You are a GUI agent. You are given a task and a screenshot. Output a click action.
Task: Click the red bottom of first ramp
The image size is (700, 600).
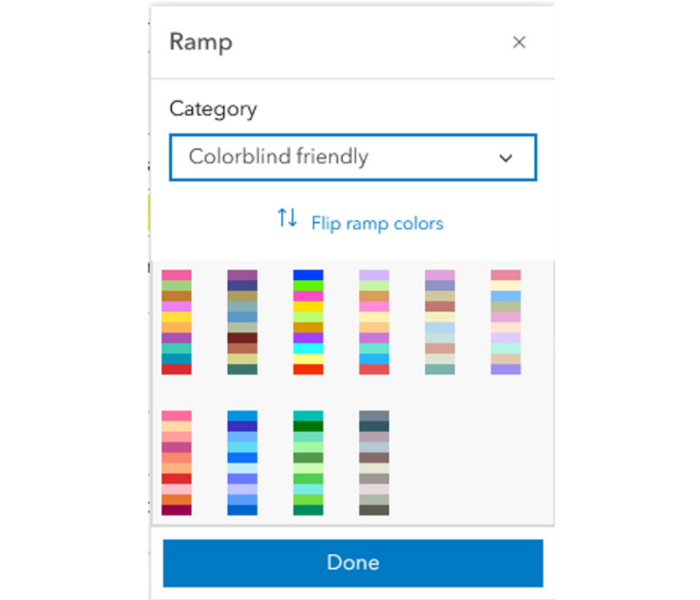point(176,370)
